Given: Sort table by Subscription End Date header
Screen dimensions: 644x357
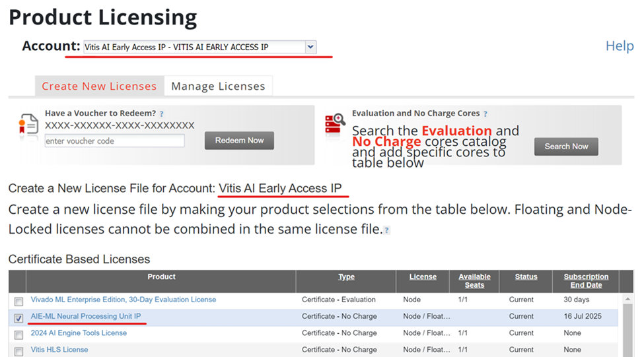Looking at the screenshot, I should tap(586, 281).
